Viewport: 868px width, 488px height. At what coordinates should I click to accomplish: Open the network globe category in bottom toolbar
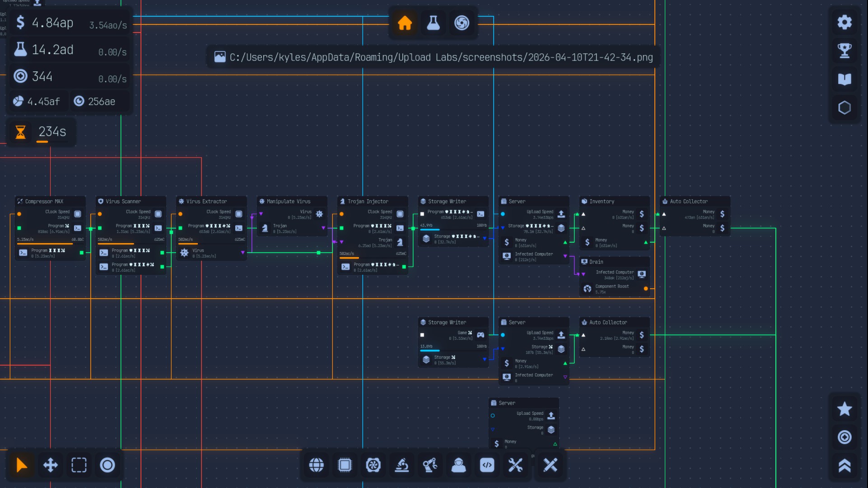point(316,465)
